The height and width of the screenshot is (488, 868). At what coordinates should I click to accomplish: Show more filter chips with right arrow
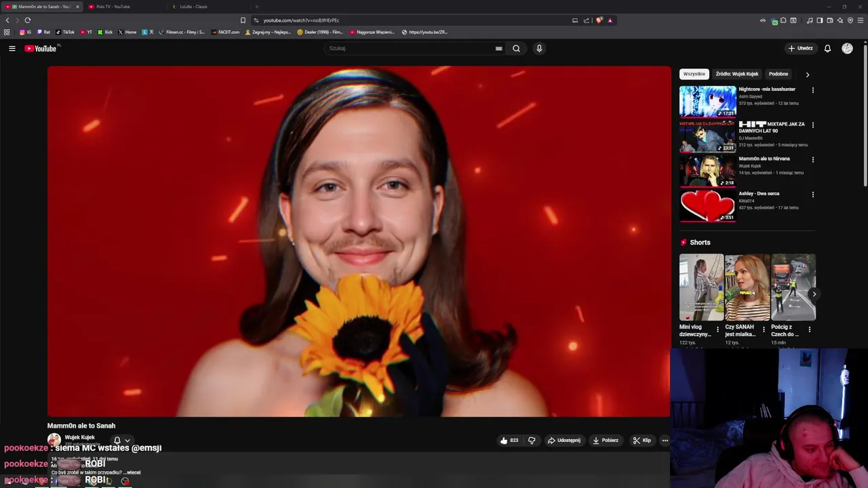(x=807, y=75)
